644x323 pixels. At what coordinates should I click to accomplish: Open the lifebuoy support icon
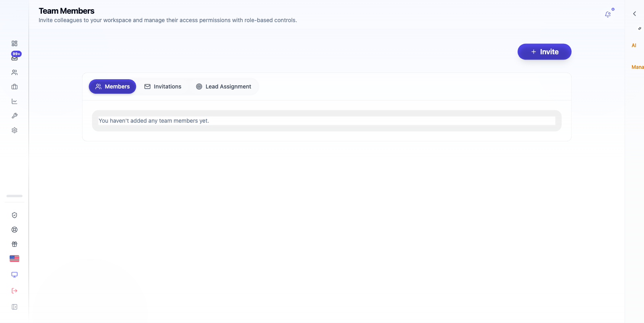click(x=14, y=230)
